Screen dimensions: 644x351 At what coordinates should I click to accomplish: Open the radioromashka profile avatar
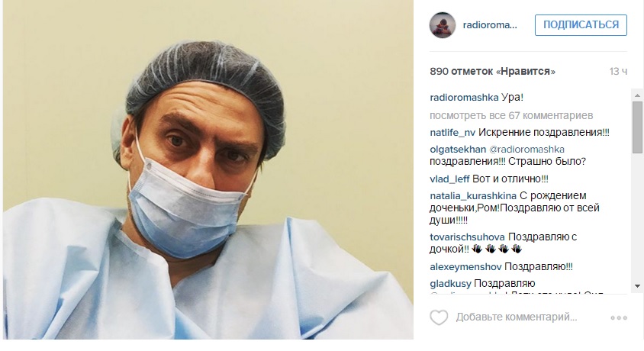pyautogui.click(x=443, y=25)
